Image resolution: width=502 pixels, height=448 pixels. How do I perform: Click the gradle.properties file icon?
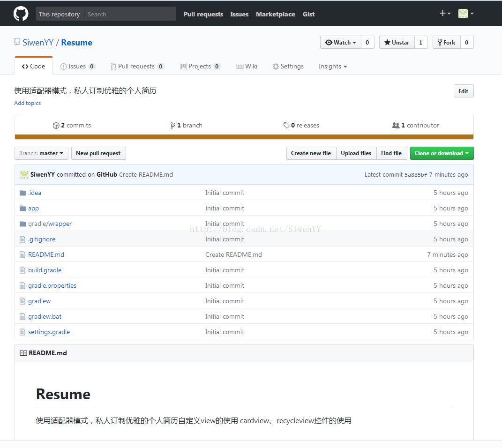[22, 285]
